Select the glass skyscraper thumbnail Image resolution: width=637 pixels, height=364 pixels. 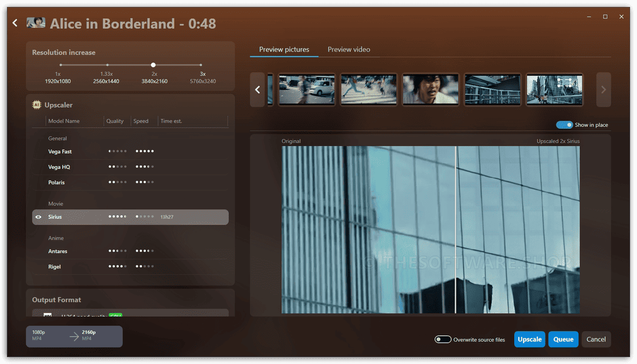554,90
